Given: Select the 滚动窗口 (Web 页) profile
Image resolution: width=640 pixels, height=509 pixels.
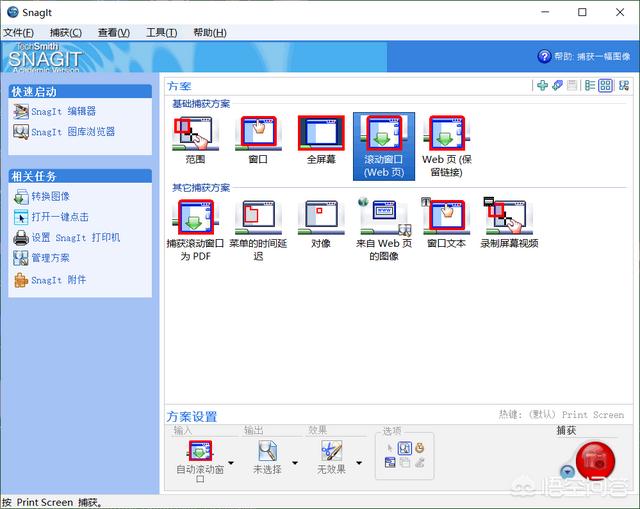Looking at the screenshot, I should point(384,146).
